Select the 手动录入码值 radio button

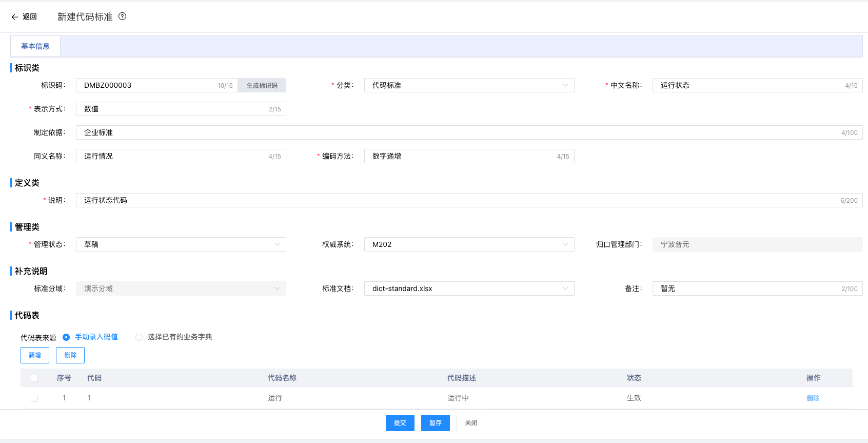(66, 337)
